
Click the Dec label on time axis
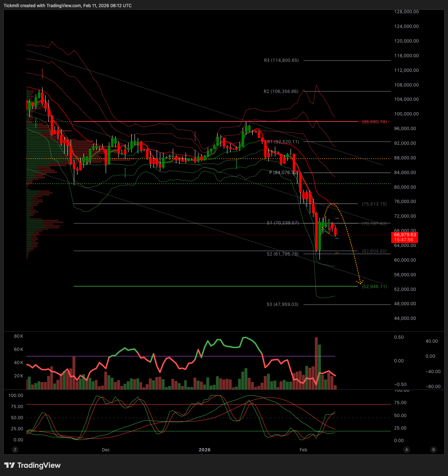106,450
